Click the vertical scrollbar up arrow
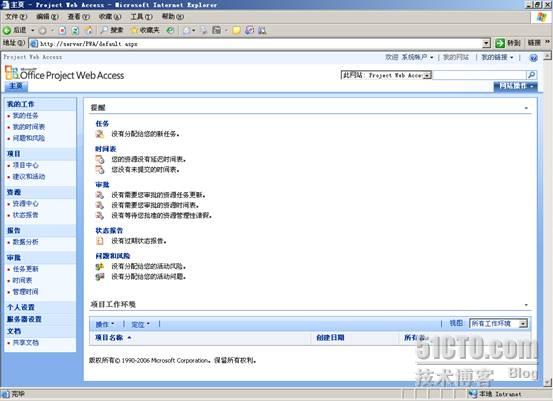This screenshot has width=553, height=401. pos(547,56)
